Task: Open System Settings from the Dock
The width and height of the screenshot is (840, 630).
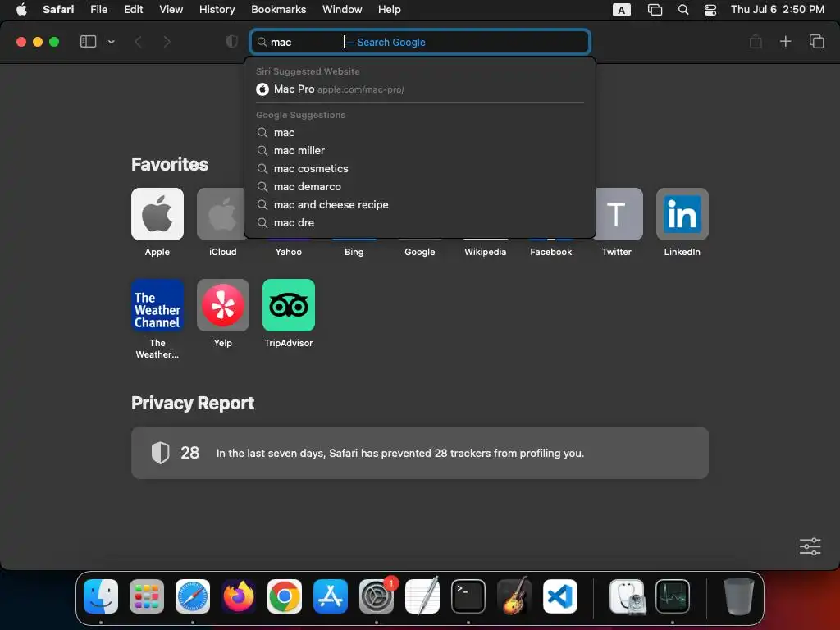Action: coord(376,596)
